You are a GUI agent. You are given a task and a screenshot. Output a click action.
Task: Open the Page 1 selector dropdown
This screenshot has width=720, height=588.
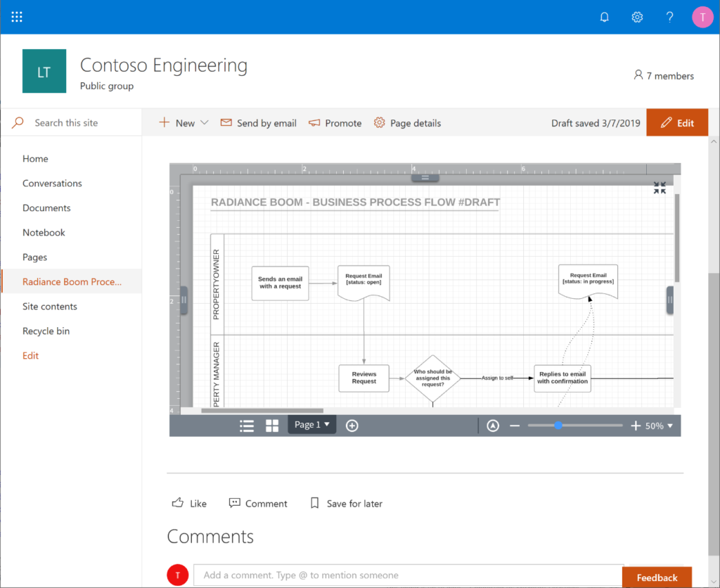[x=311, y=424]
